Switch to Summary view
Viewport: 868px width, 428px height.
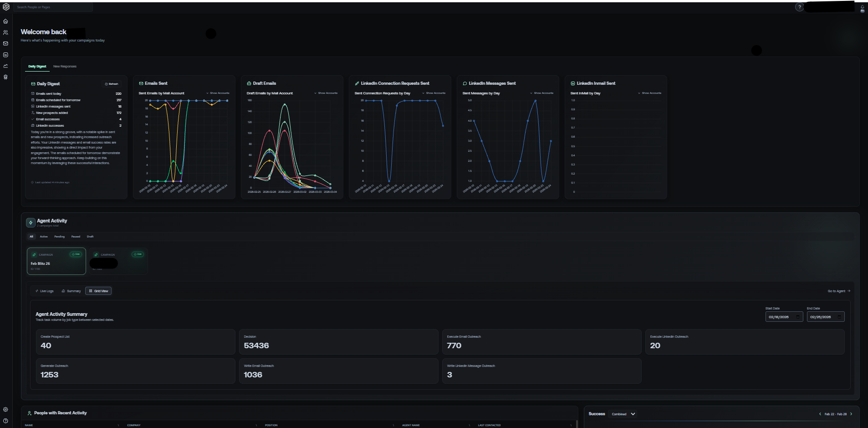tap(71, 291)
